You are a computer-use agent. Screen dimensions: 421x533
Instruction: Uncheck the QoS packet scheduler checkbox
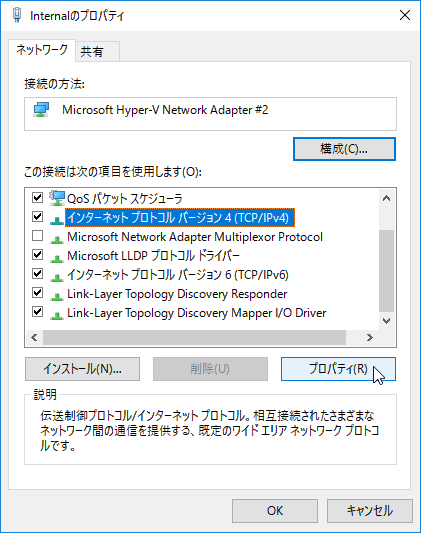tap(37, 197)
